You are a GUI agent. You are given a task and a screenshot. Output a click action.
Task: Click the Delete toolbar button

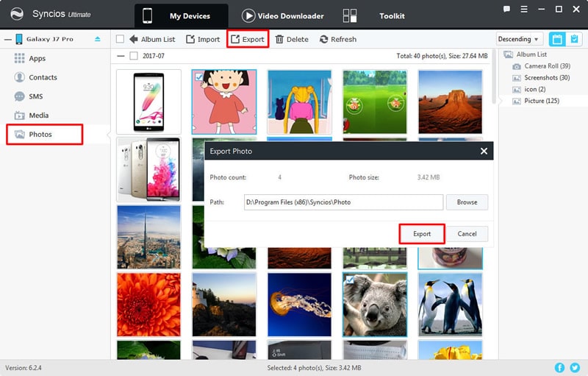pyautogui.click(x=292, y=39)
